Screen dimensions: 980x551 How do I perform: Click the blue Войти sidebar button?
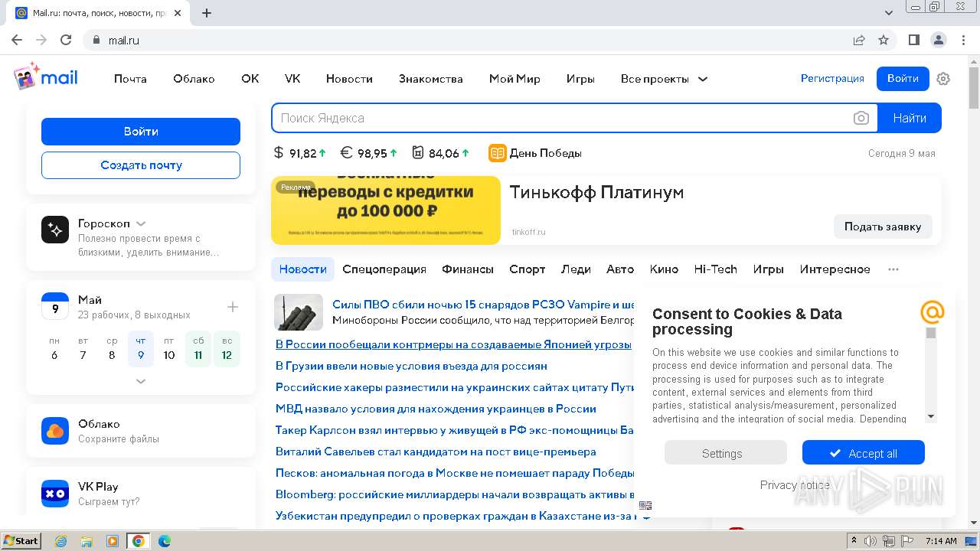(x=141, y=132)
